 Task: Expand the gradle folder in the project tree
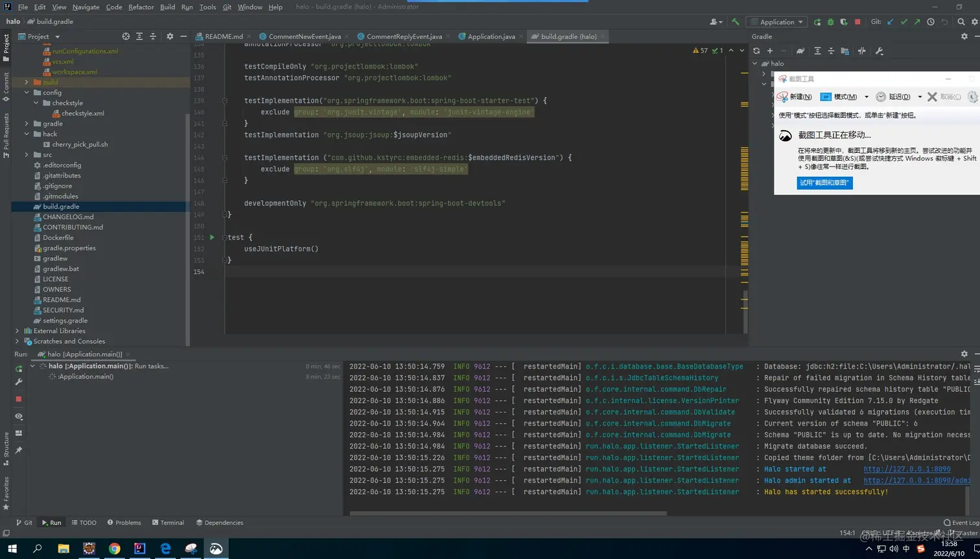click(x=27, y=124)
